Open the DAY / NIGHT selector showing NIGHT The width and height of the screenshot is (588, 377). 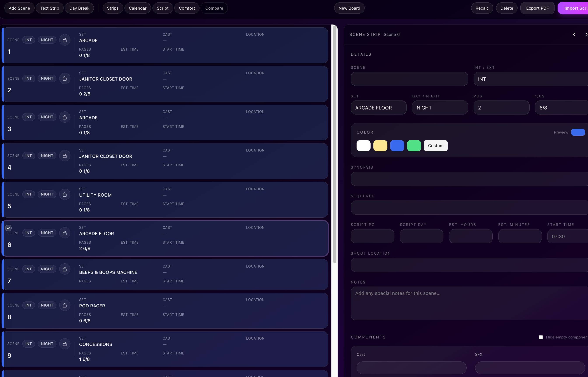point(440,107)
